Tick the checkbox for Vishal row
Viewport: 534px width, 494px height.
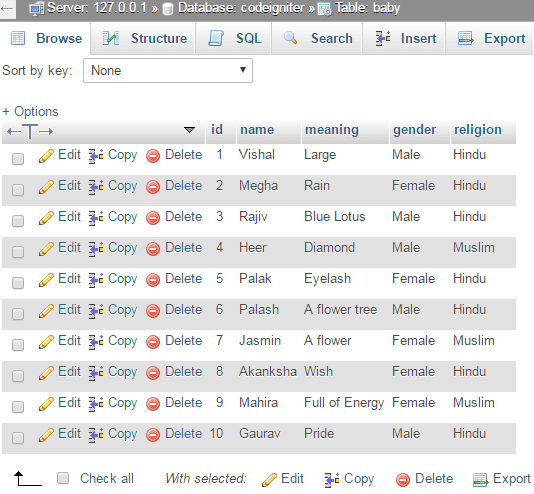[18, 159]
